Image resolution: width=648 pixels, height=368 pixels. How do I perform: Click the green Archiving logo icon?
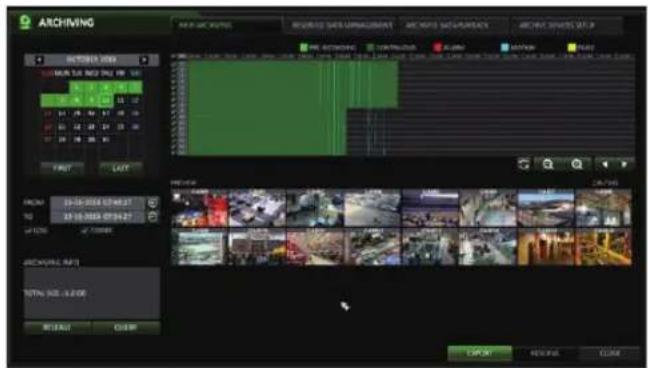26,22
